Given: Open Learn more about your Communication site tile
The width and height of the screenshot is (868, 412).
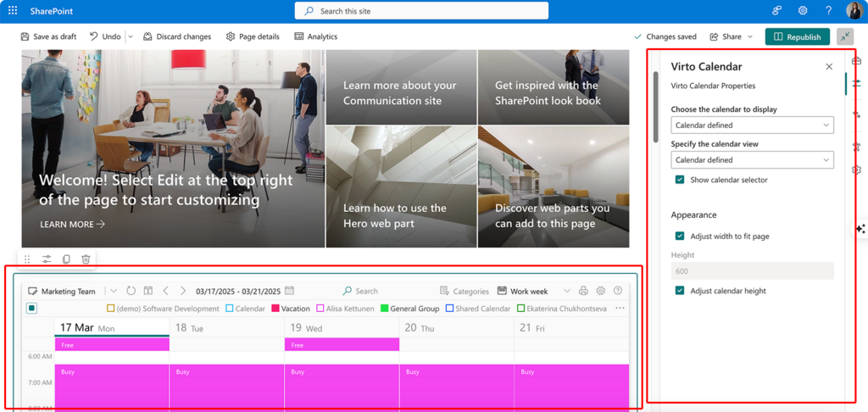Looking at the screenshot, I should click(x=401, y=87).
